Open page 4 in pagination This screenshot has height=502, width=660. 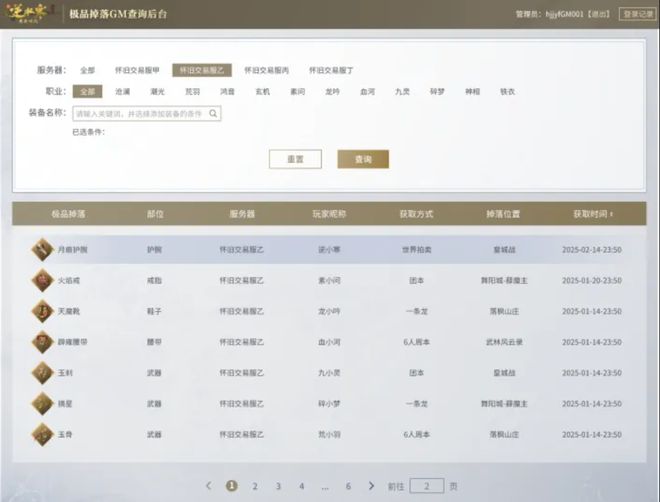click(301, 486)
